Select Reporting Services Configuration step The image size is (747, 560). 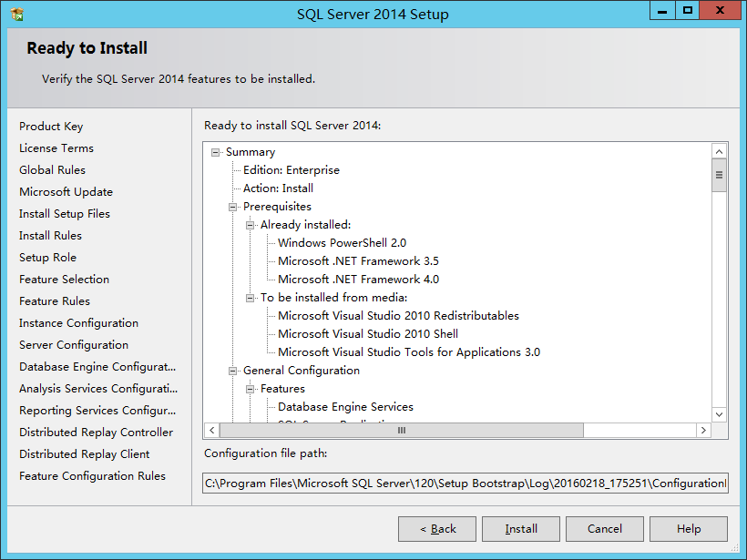[97, 411]
